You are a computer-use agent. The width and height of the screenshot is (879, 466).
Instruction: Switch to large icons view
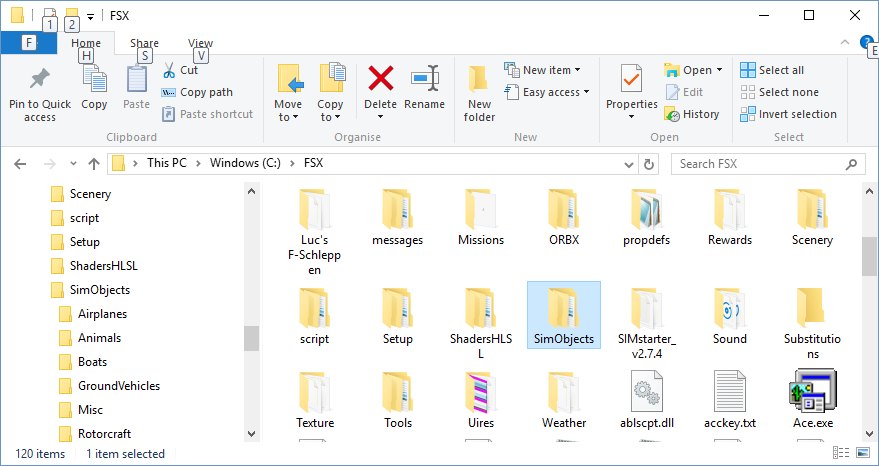[863, 453]
